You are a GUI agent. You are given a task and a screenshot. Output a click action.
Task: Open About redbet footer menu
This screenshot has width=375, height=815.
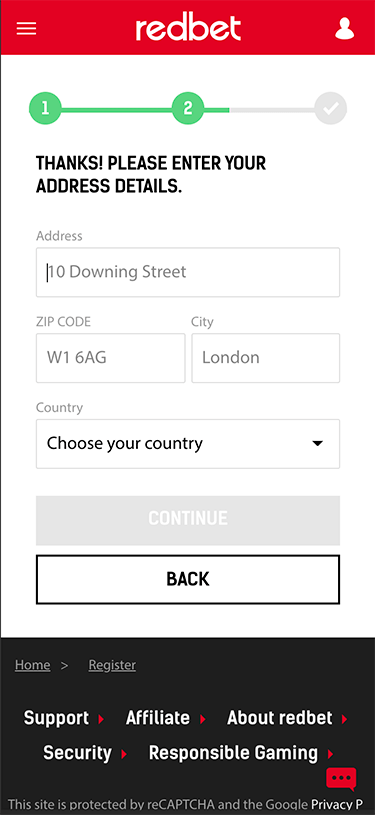pos(280,718)
